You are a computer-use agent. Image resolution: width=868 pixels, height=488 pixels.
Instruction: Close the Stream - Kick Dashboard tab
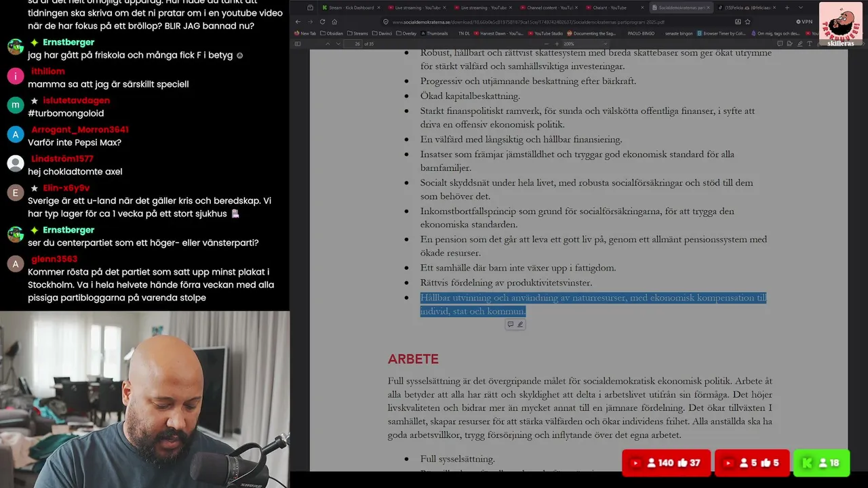point(378,7)
